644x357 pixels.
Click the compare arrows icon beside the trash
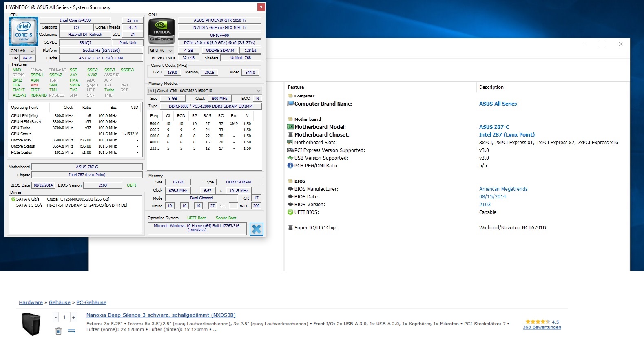point(71,331)
